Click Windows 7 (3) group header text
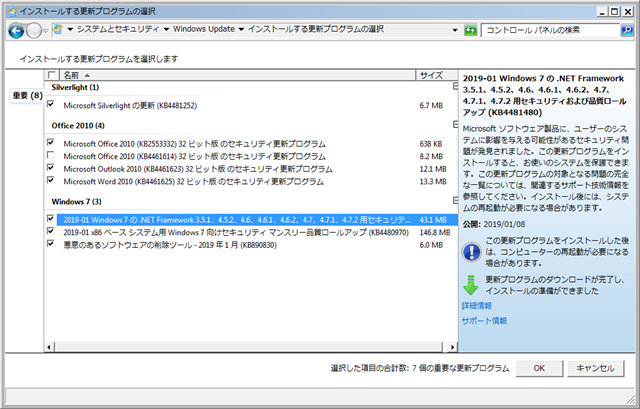The width and height of the screenshot is (640, 409). click(76, 202)
